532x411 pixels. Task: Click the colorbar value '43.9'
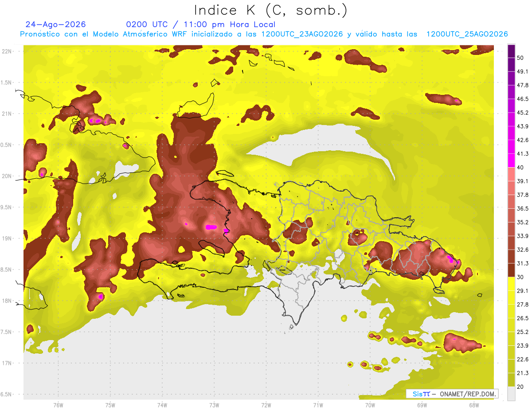pyautogui.click(x=523, y=126)
